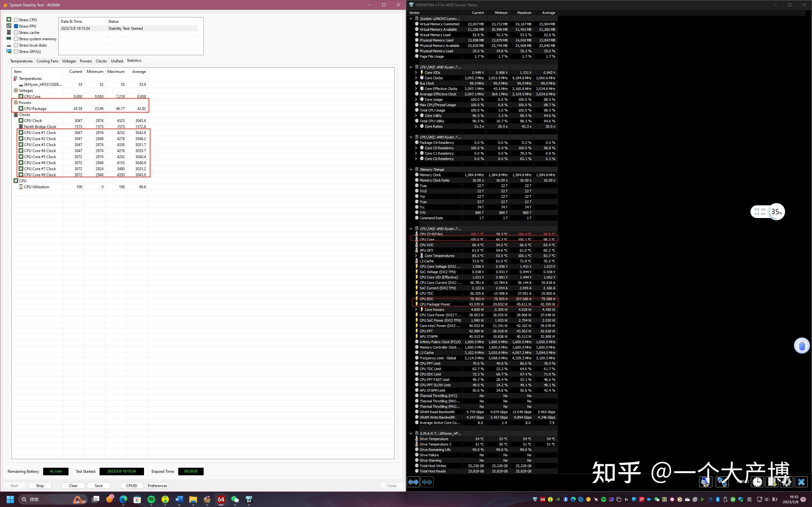The height and width of the screenshot is (507, 812).
Task: Click HWiNFO expand columns arrows button
Action: click(x=413, y=482)
